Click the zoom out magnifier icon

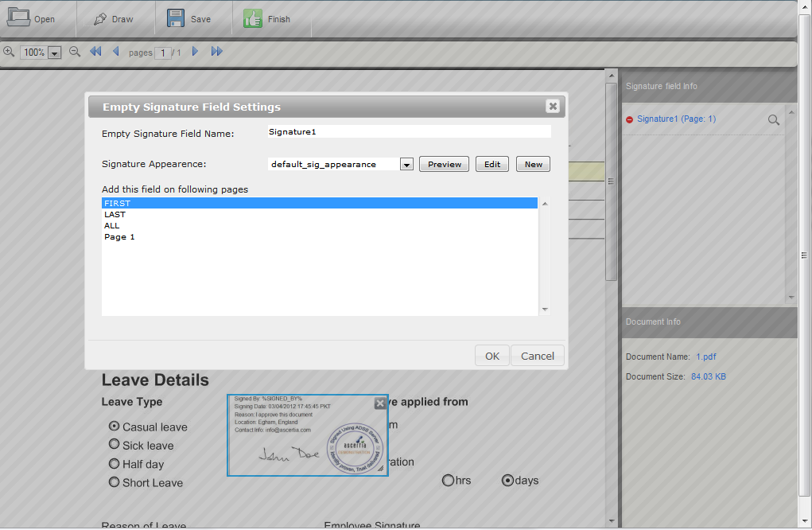pyautogui.click(x=75, y=52)
